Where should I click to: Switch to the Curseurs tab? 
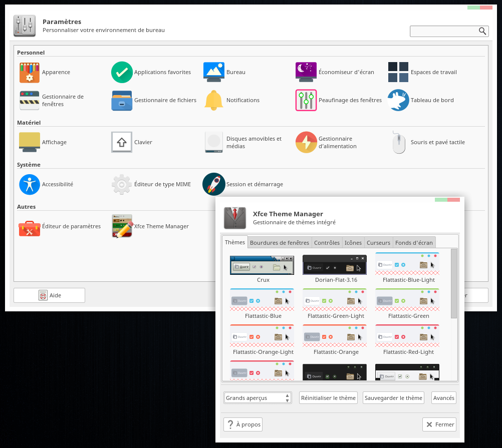[378, 243]
